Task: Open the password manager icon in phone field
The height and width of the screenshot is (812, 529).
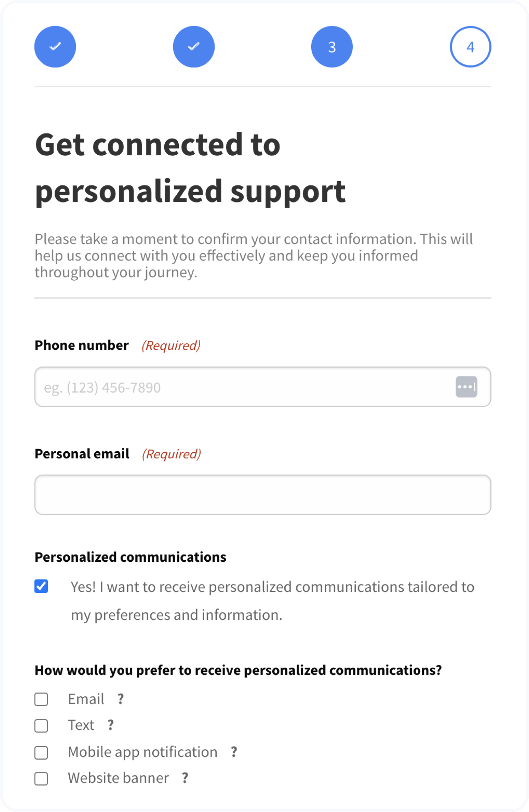Action: pyautogui.click(x=466, y=387)
